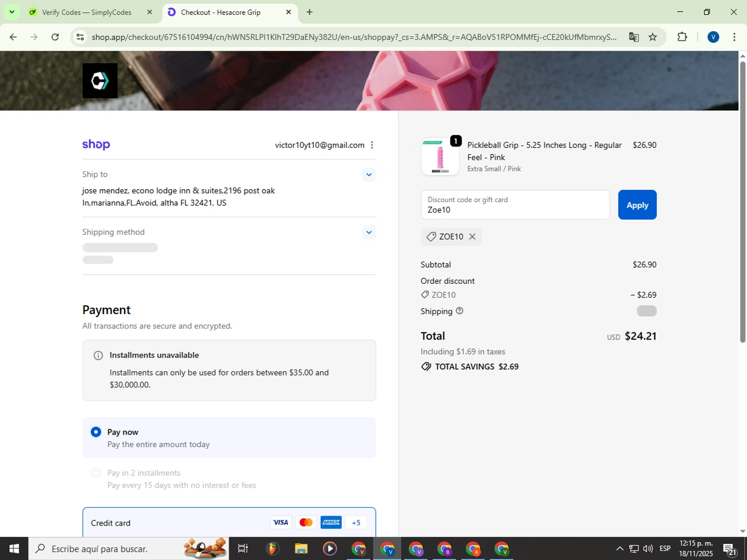Go back in browser history
The width and height of the screenshot is (747, 560).
(13, 37)
